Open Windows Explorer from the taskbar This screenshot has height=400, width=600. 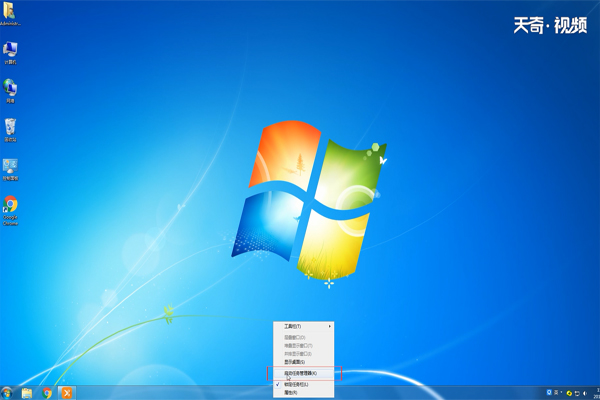(27, 393)
